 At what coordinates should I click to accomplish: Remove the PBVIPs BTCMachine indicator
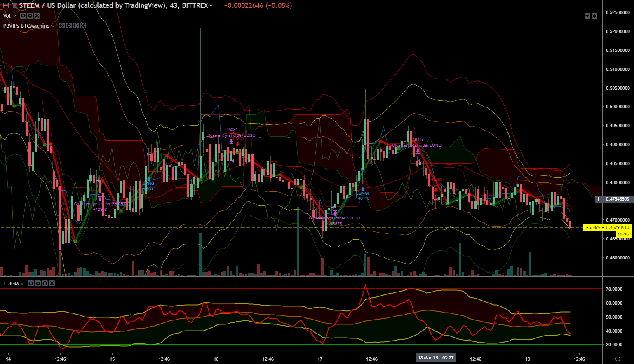83,26
